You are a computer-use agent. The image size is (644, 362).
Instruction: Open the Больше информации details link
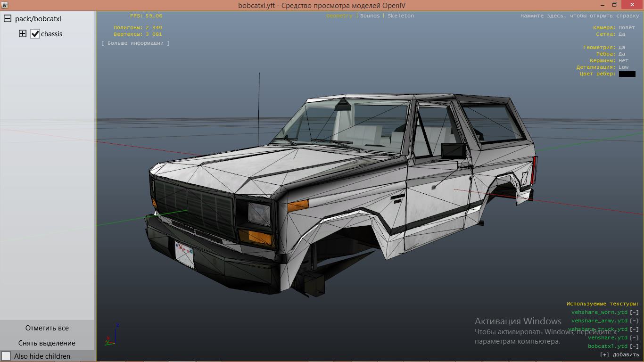[135, 43]
